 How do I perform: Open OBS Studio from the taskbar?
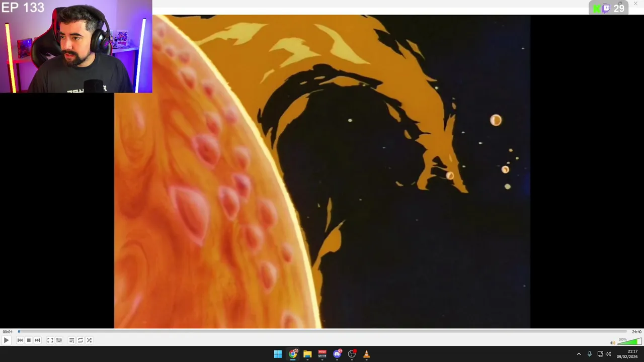(x=352, y=354)
